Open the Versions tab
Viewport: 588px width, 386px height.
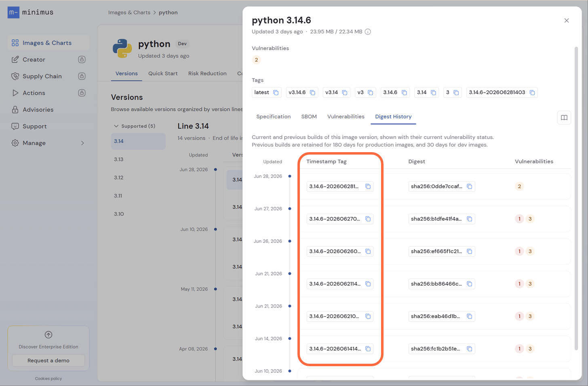tap(126, 74)
